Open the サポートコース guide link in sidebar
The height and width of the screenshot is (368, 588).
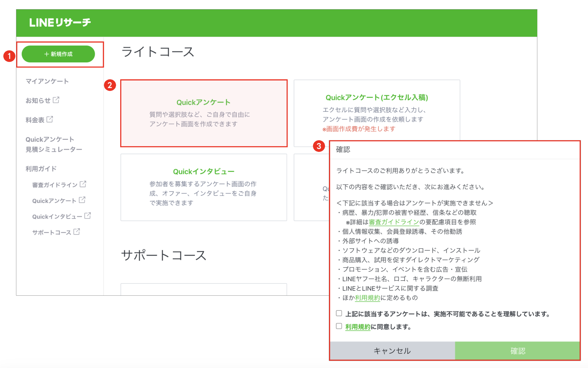tap(52, 232)
